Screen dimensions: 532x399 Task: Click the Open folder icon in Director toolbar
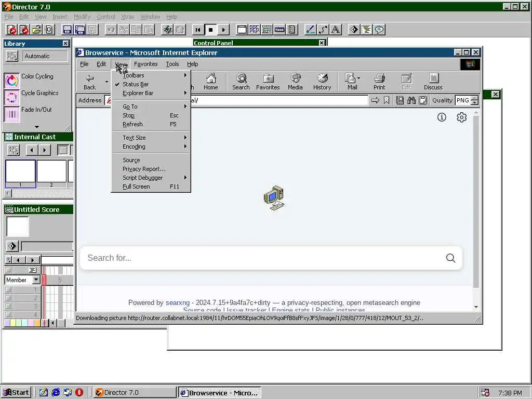pos(36,30)
